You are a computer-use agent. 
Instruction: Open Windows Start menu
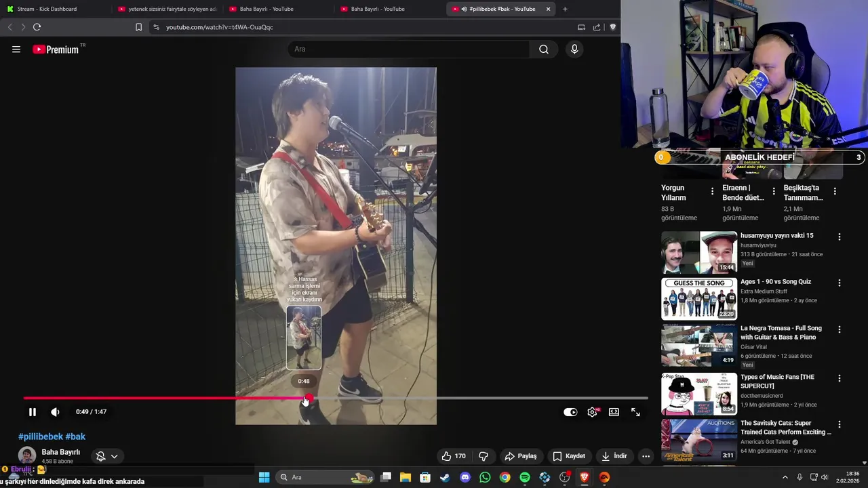(264, 477)
